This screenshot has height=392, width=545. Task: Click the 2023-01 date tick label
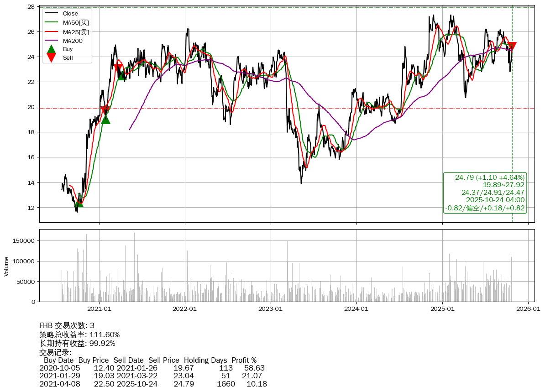coord(271,309)
